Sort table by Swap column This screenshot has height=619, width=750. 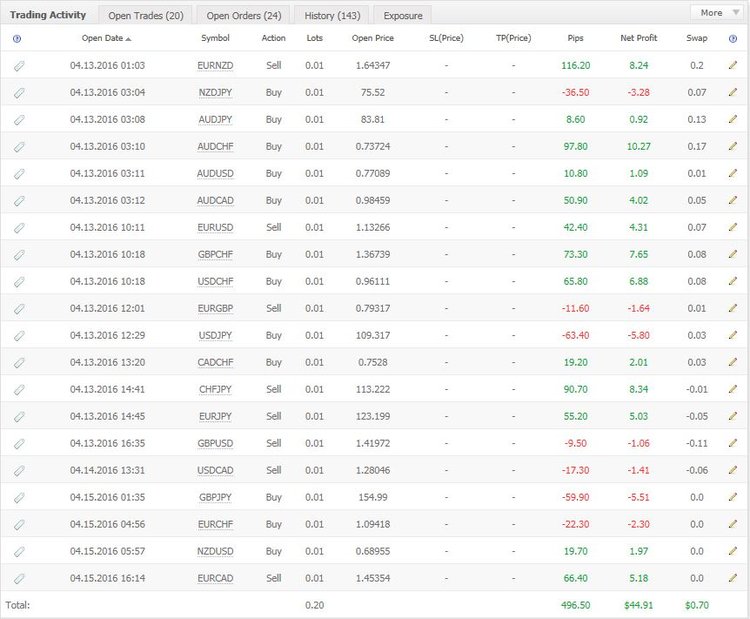coord(697,38)
